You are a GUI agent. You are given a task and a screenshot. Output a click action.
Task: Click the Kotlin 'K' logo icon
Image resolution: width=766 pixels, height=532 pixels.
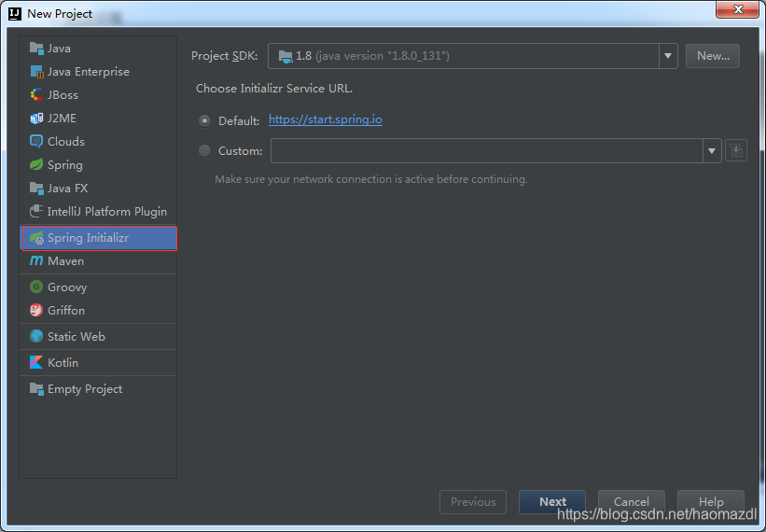coord(36,362)
